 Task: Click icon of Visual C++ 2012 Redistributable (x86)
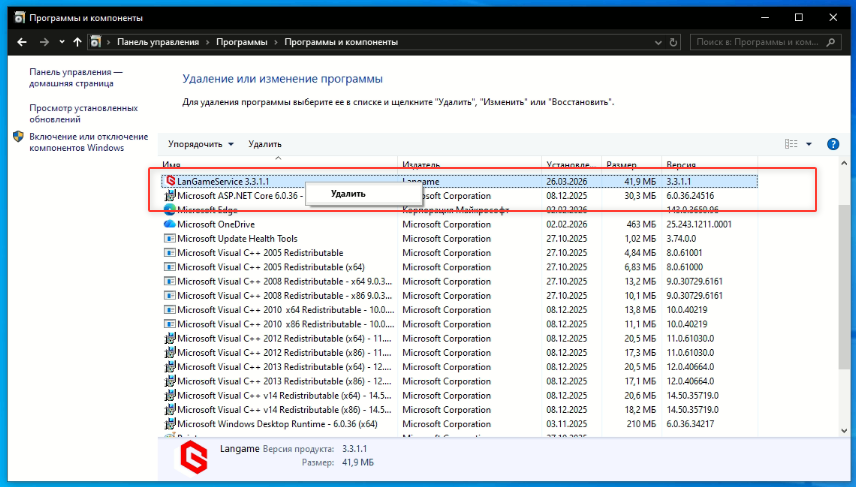pyautogui.click(x=170, y=353)
